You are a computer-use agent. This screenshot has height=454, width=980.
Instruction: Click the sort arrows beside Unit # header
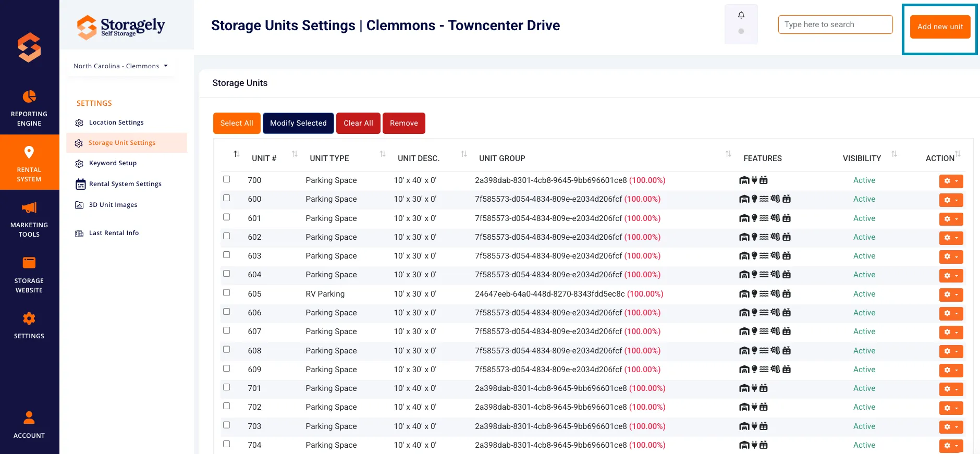point(295,154)
